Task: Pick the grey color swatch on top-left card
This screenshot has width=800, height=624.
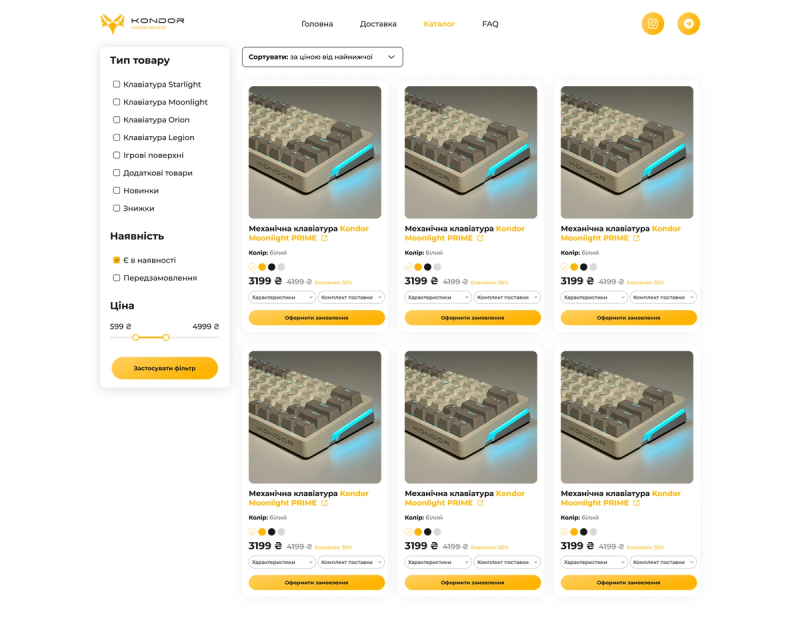Action: 281,267
